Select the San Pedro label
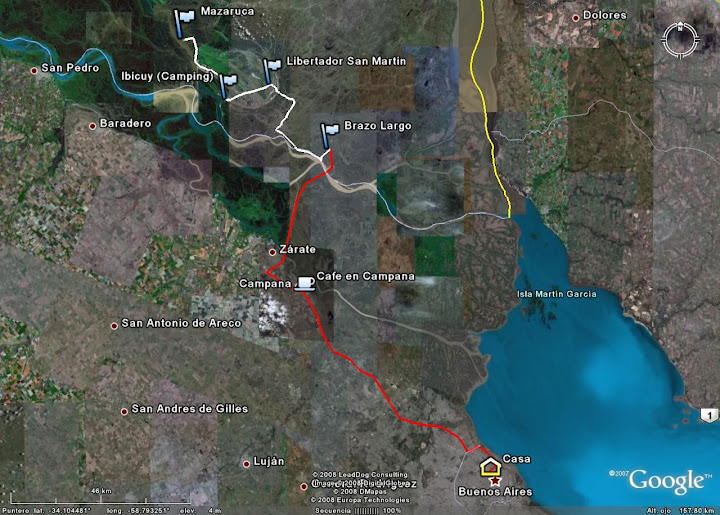Viewport: 720px width, 515px height. click(x=70, y=68)
